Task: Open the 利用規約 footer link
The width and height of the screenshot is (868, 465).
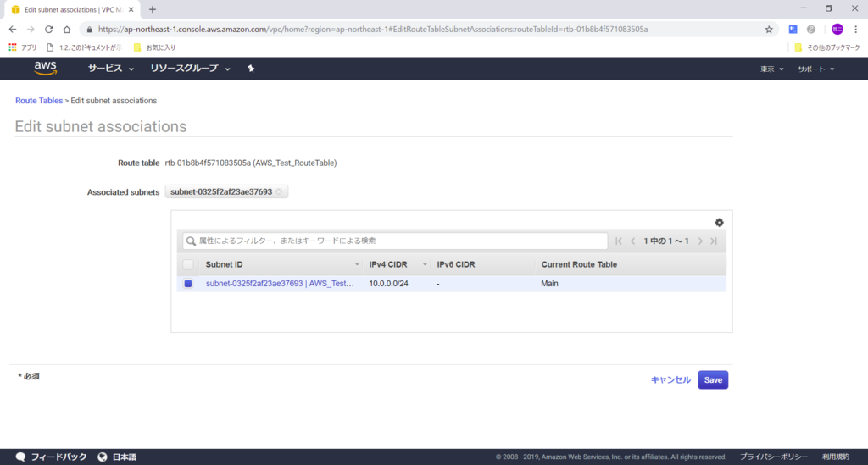Action: click(835, 457)
